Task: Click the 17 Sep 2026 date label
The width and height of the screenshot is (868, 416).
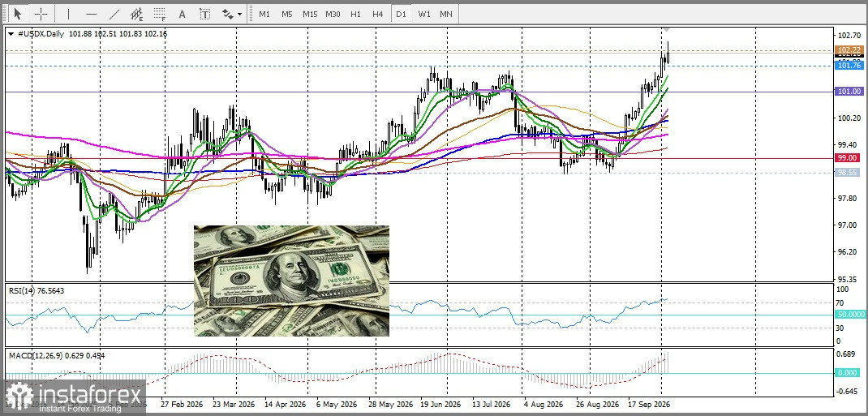Action: [x=651, y=404]
